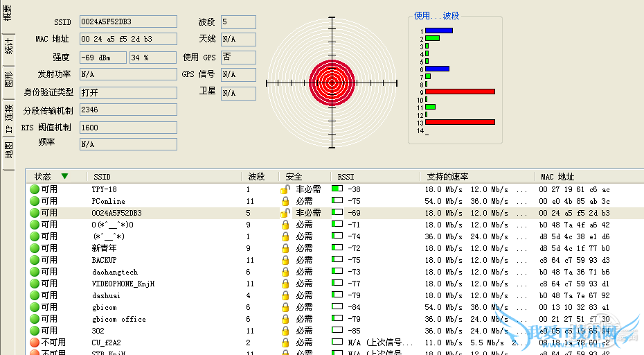Click lock icon in BACKUP row
This screenshot has width=644, height=355.
[285, 260]
